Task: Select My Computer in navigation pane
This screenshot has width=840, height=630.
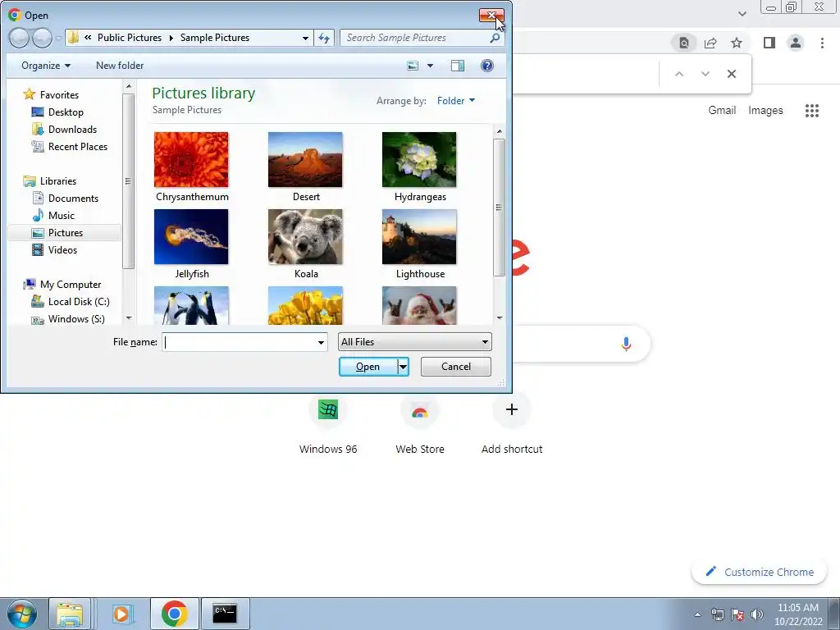Action: coord(71,285)
